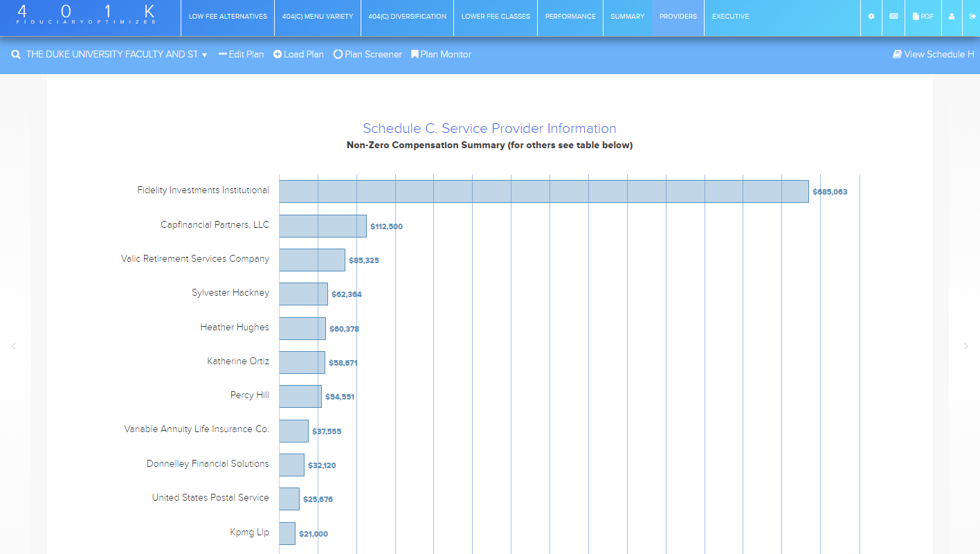Screen dimensions: 980x554
Task: Open Plan Monitor with the bookmark icon
Action: point(415,54)
